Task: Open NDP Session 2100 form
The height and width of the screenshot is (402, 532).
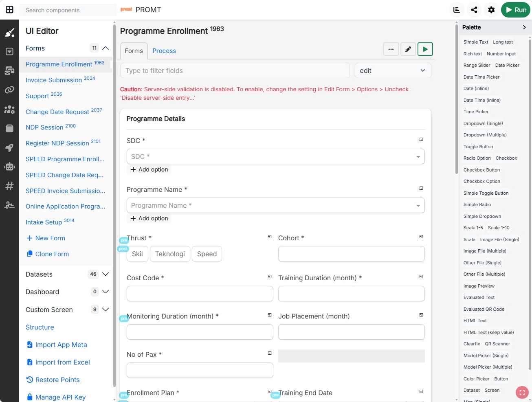Action: (x=51, y=127)
